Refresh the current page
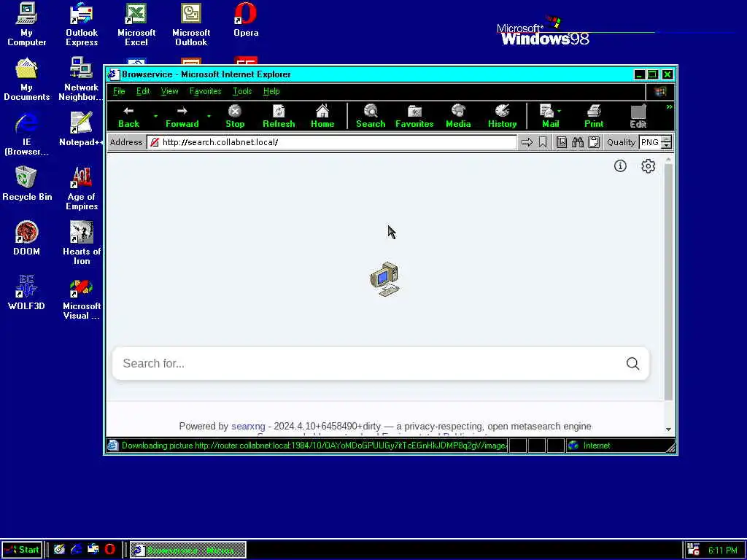The height and width of the screenshot is (560, 747). 279,117
